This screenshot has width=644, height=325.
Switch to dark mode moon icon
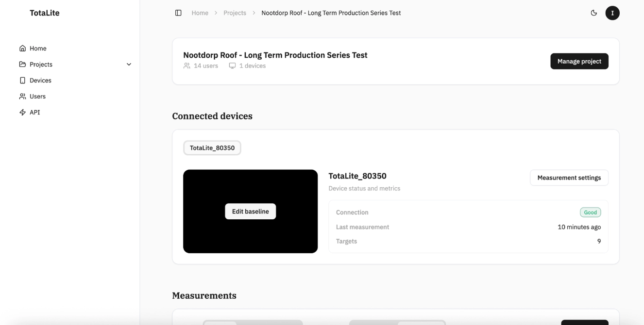[593, 13]
